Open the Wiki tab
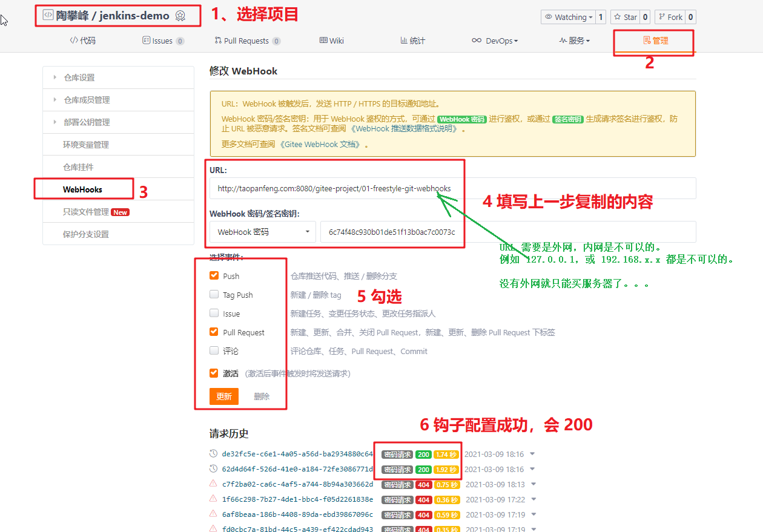Viewport: 763px width, 532px height. 332,41
